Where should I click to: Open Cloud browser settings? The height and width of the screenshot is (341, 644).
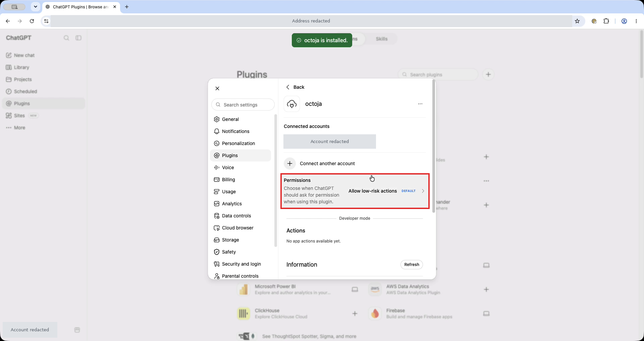[x=240, y=228]
